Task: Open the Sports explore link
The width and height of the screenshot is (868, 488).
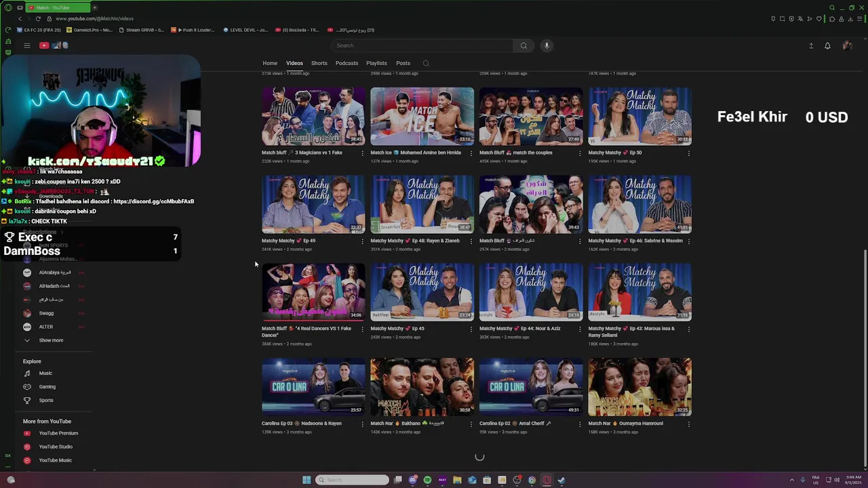Action: click(46, 401)
